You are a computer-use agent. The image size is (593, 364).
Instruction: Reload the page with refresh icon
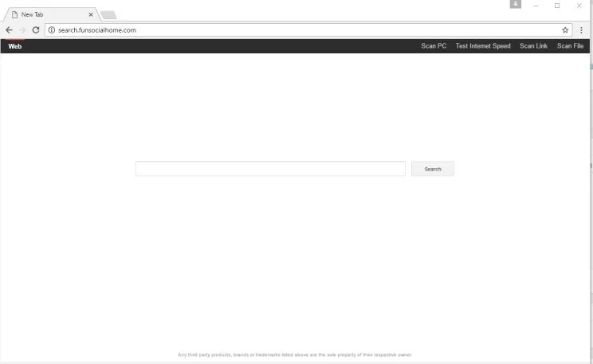[36, 29]
